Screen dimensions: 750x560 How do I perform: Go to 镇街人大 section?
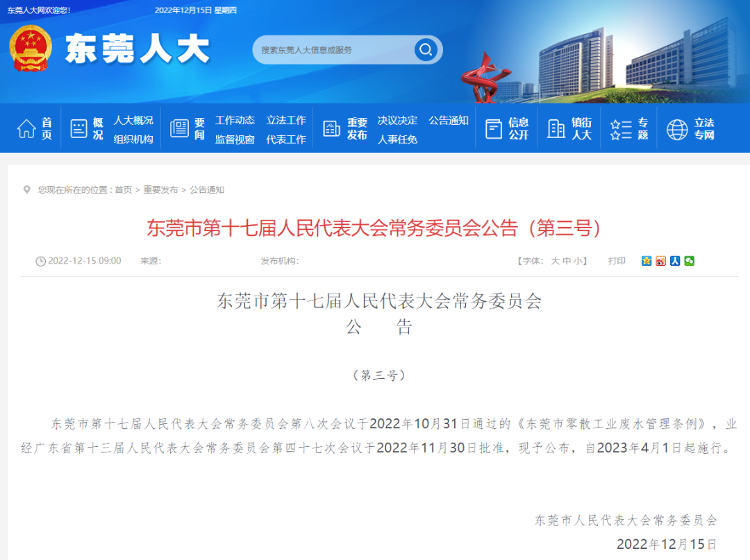coord(582,129)
